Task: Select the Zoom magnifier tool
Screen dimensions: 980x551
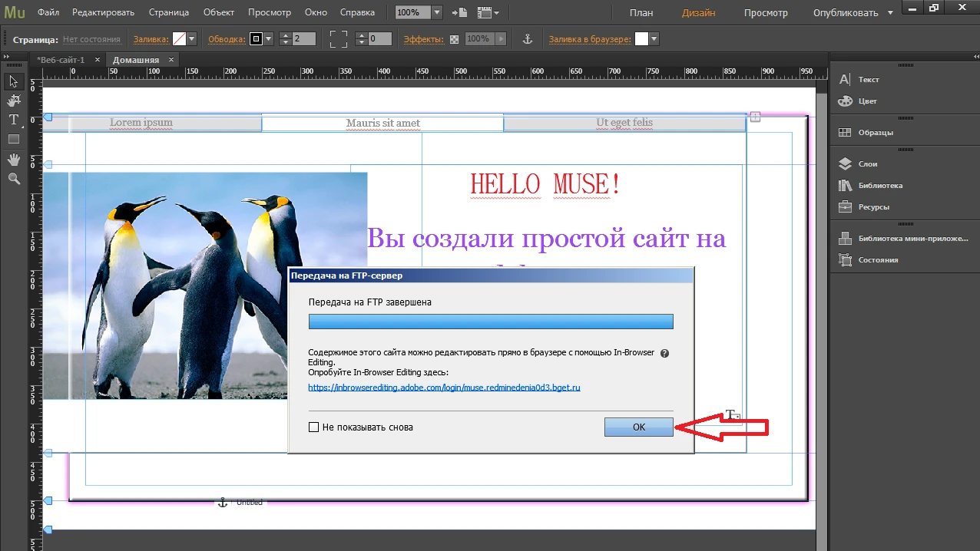Action: (x=14, y=178)
